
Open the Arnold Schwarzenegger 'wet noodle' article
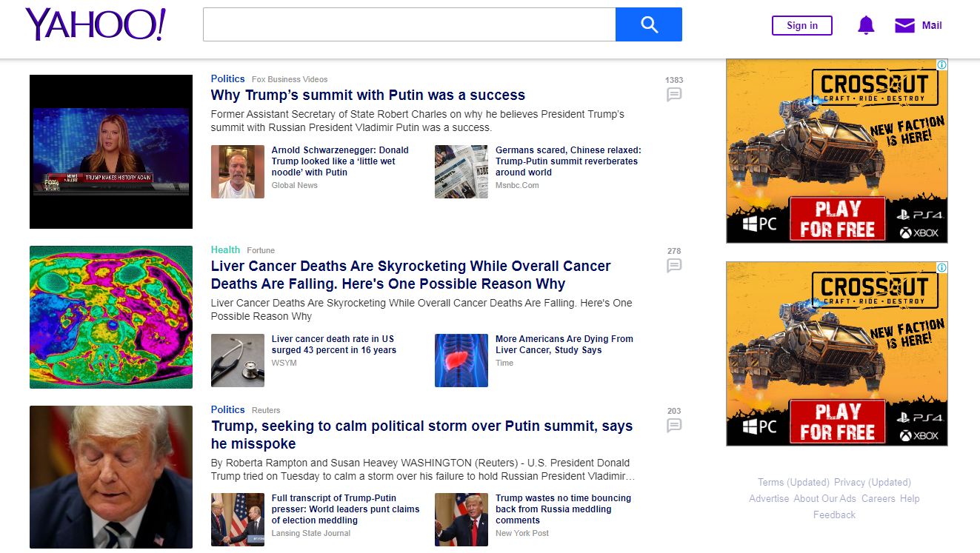point(340,161)
